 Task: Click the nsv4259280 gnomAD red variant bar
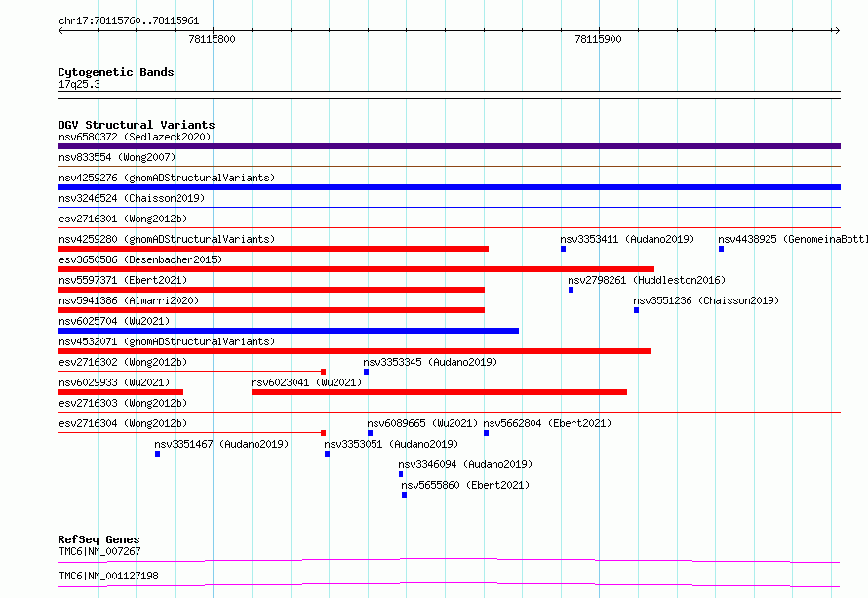[273, 249]
